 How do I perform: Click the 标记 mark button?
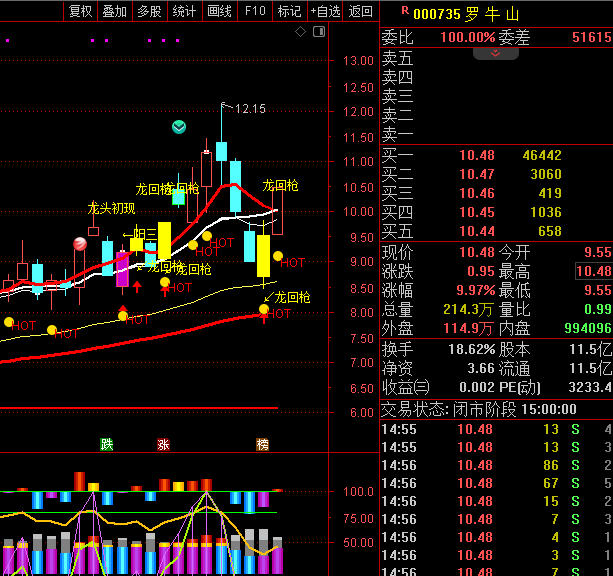coord(289,11)
